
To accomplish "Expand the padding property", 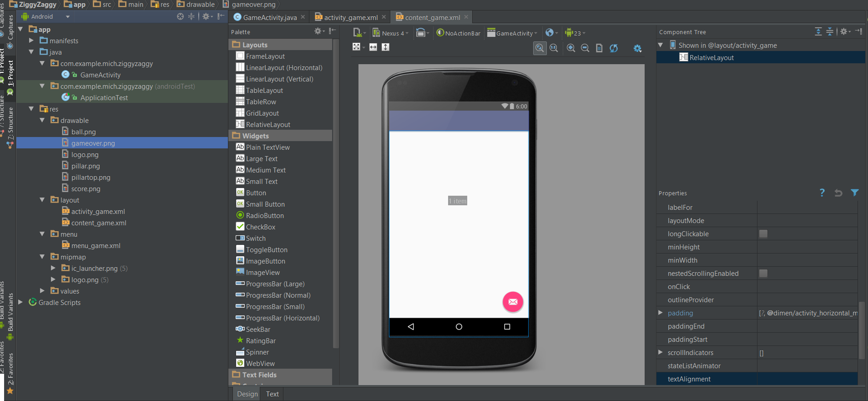I will (x=661, y=313).
